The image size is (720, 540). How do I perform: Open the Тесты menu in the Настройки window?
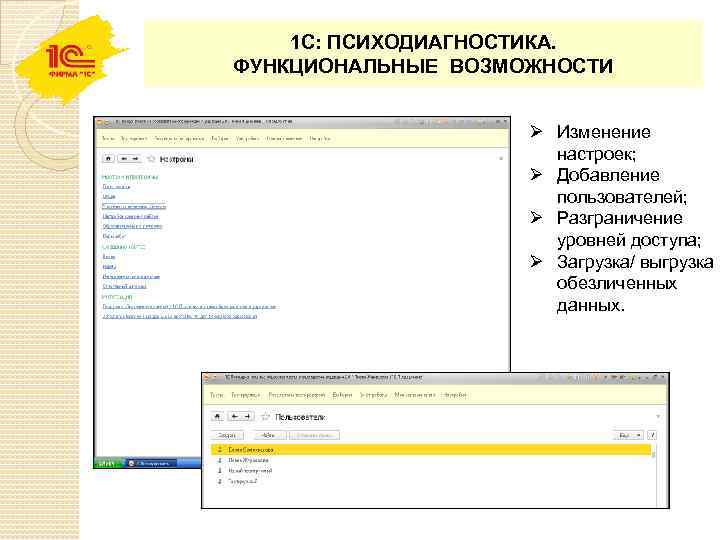tap(108, 138)
